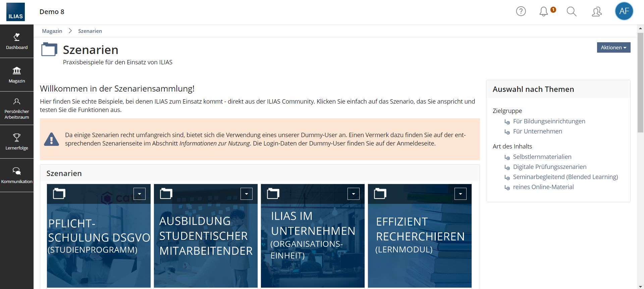Open the Aktionen dropdown
This screenshot has width=644, height=289.
click(x=613, y=47)
